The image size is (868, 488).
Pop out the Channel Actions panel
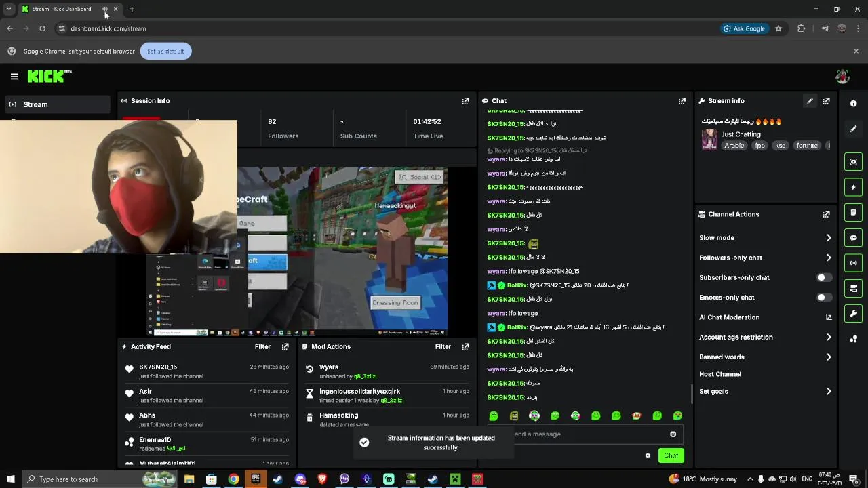[x=826, y=214]
